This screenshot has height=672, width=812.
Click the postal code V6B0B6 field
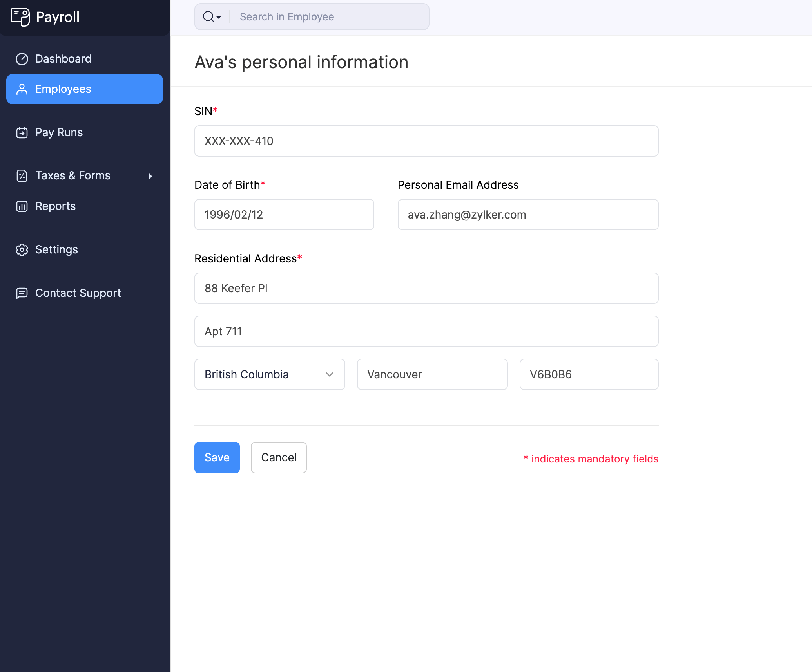[589, 374]
